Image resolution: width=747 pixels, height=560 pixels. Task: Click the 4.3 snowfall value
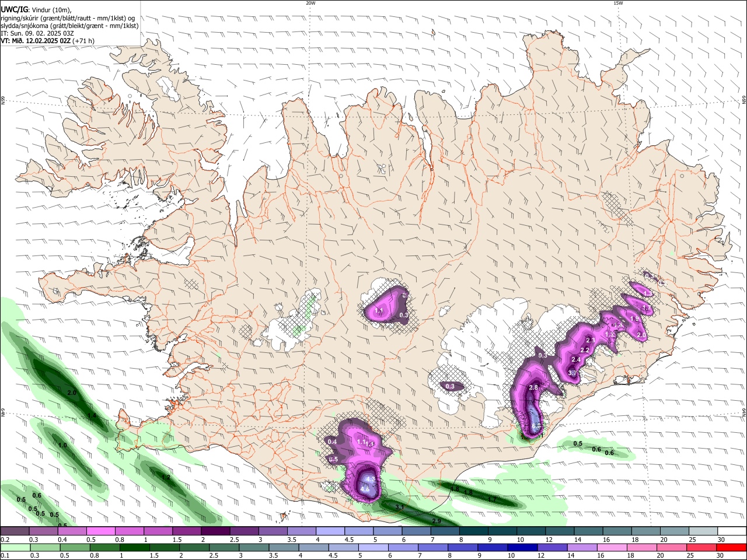369,480
